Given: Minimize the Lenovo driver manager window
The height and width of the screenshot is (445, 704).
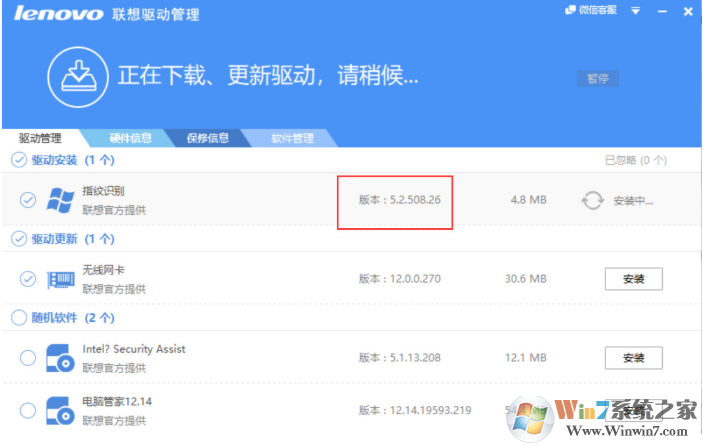Looking at the screenshot, I should [x=662, y=11].
